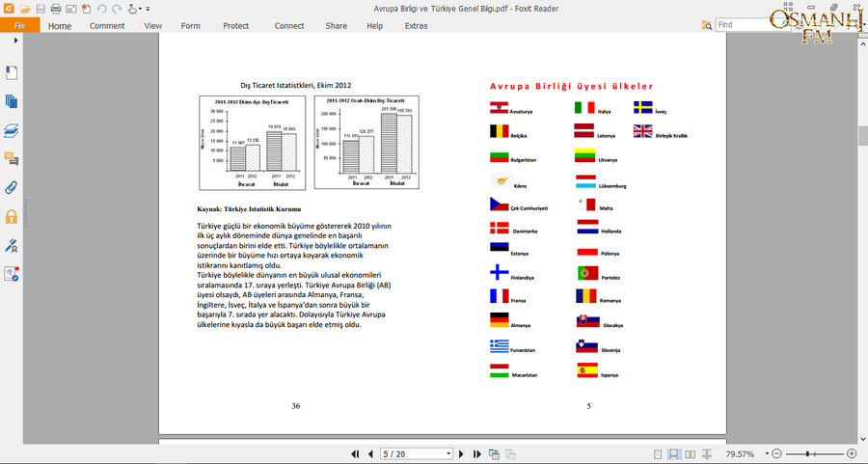Open the customize quick access toolbar arrow

tap(148, 9)
